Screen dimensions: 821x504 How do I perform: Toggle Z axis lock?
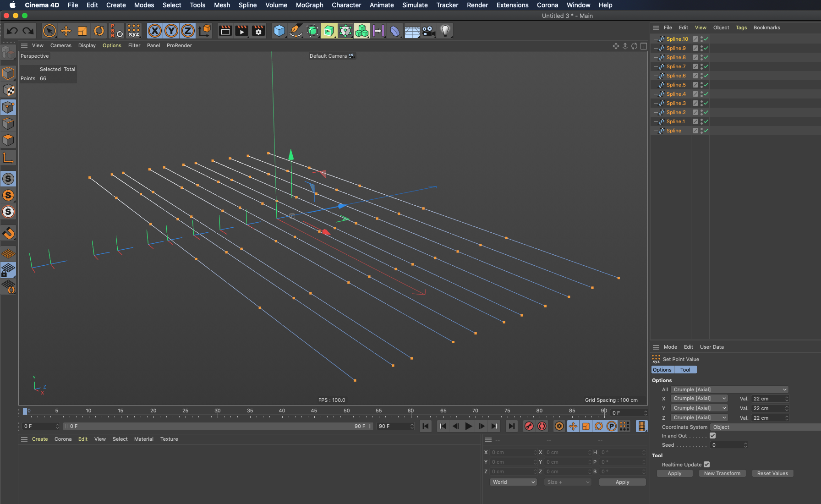[x=188, y=31]
